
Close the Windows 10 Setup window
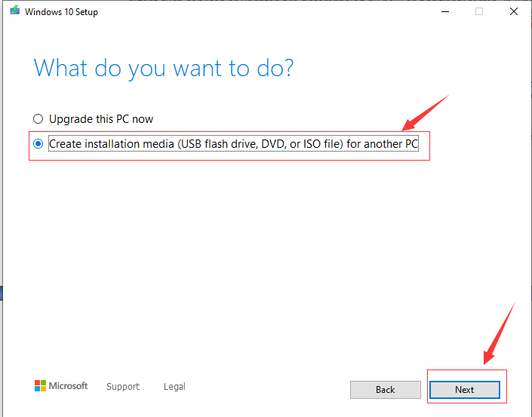pyautogui.click(x=514, y=11)
